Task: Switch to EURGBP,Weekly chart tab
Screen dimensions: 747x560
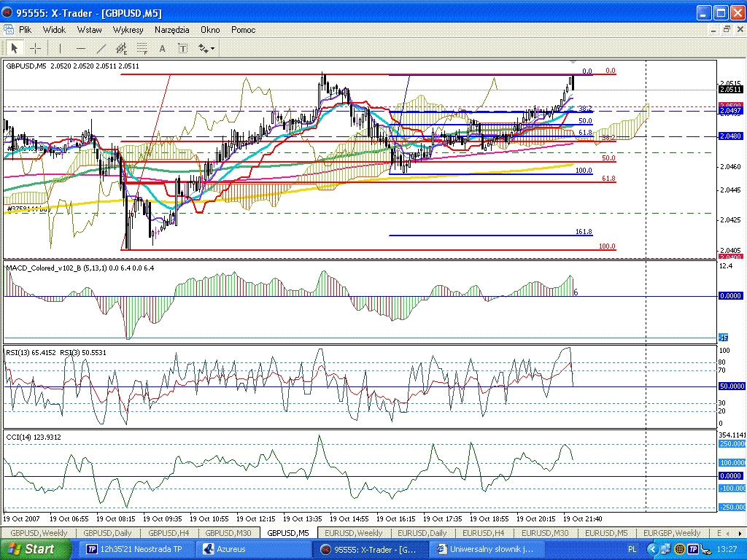Action: [x=672, y=533]
